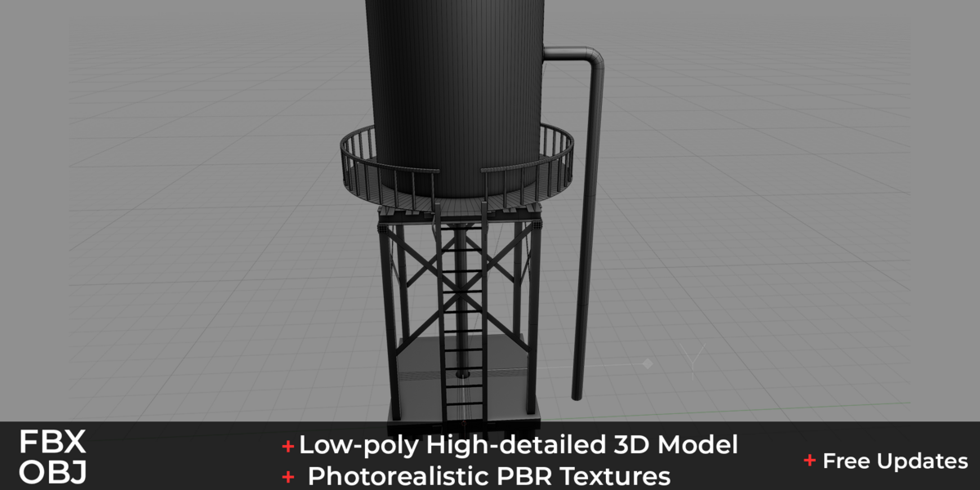Select the small diamond marker on the grid
The image size is (980, 490).
(648, 363)
